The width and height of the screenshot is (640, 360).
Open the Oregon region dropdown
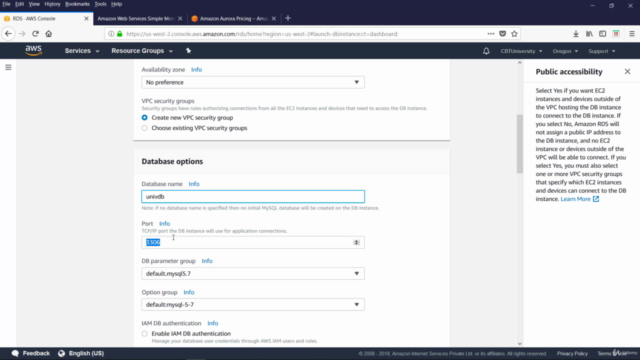click(565, 51)
